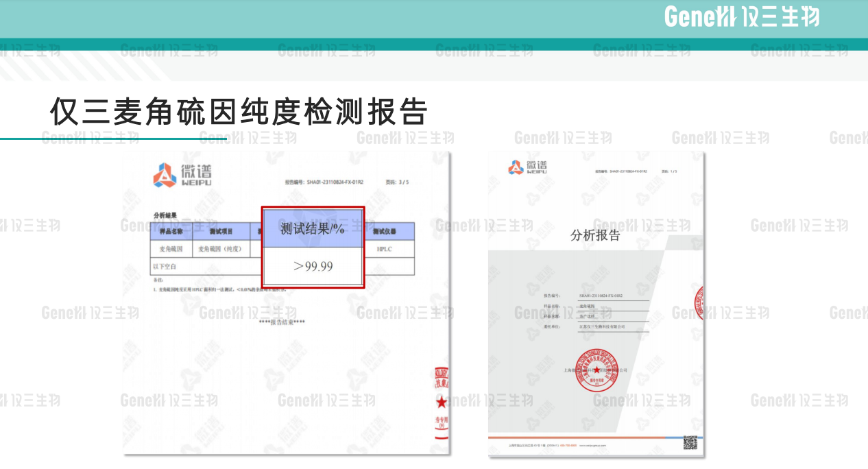Click the 麦角硫因 sample name cell
868x469 pixels.
pyautogui.click(x=171, y=249)
